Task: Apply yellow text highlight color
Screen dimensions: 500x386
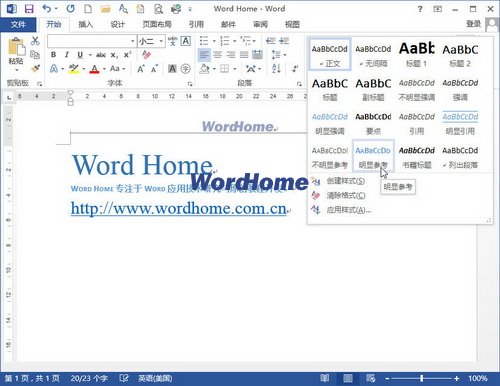Action: point(73,69)
